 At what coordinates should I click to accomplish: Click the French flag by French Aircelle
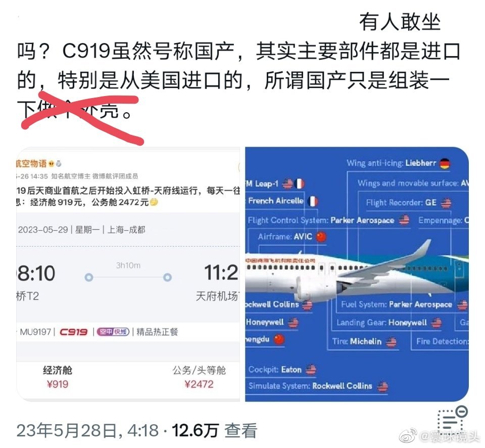pyautogui.click(x=313, y=201)
